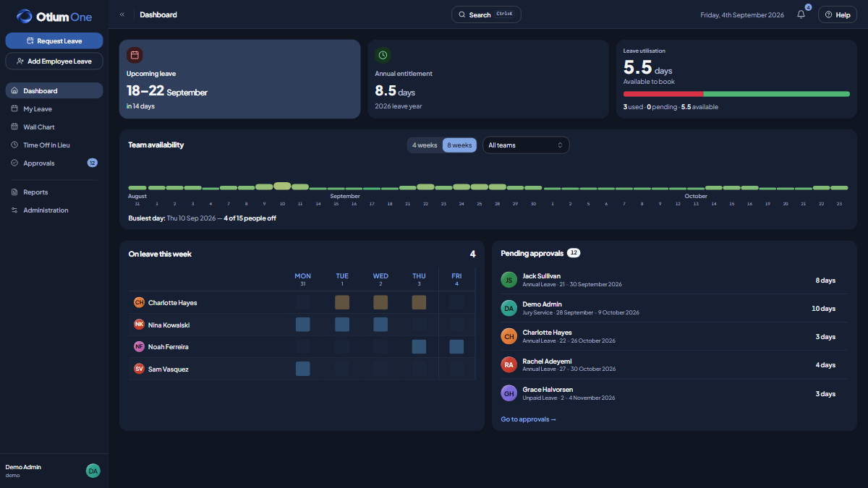Click Grace Halvorsen's GH avatar
Screen dimensions: 868x488
click(509, 393)
